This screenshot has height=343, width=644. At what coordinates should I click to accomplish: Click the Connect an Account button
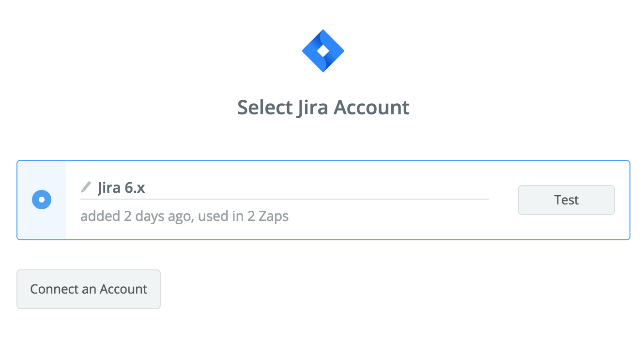click(x=89, y=289)
